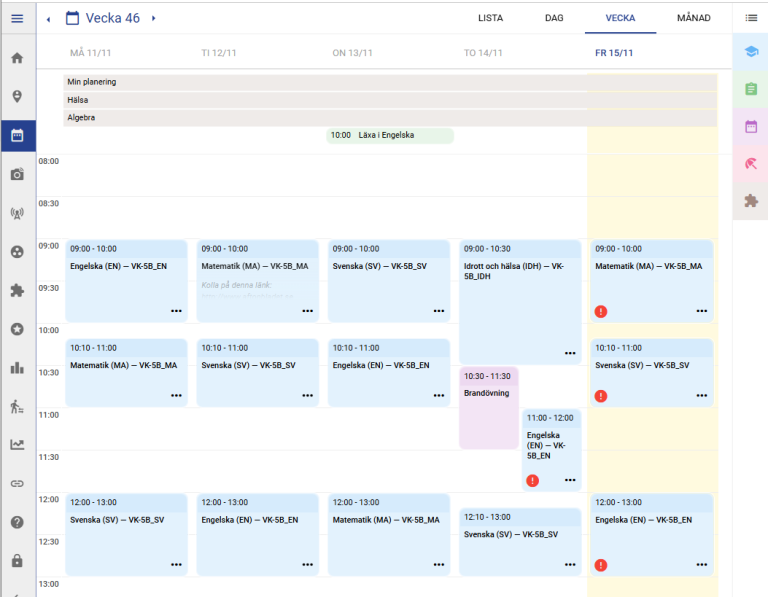This screenshot has width=768, height=597.
Task: Open the hamburger menu in top-left corner
Action: [x=17, y=19]
